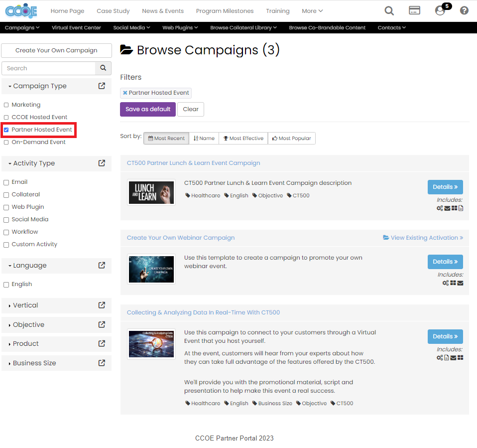Uncheck Partner Hosted Event checkbox
This screenshot has width=477, height=448.
(x=6, y=130)
